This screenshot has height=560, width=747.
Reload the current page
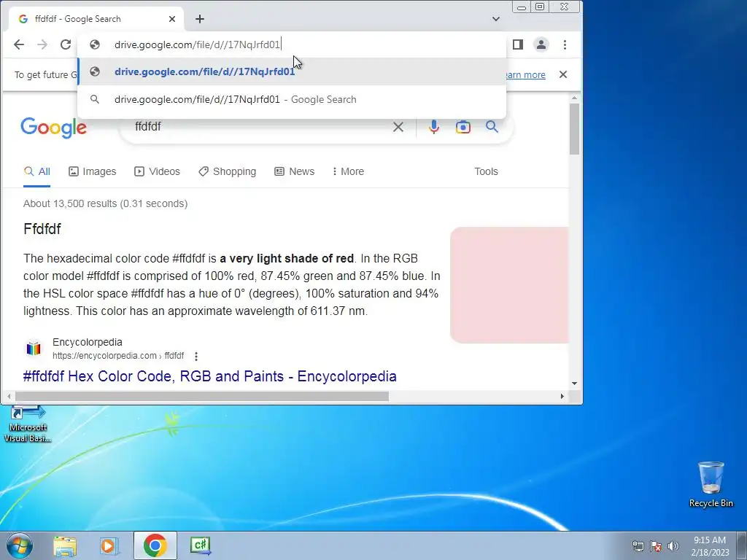coord(65,44)
